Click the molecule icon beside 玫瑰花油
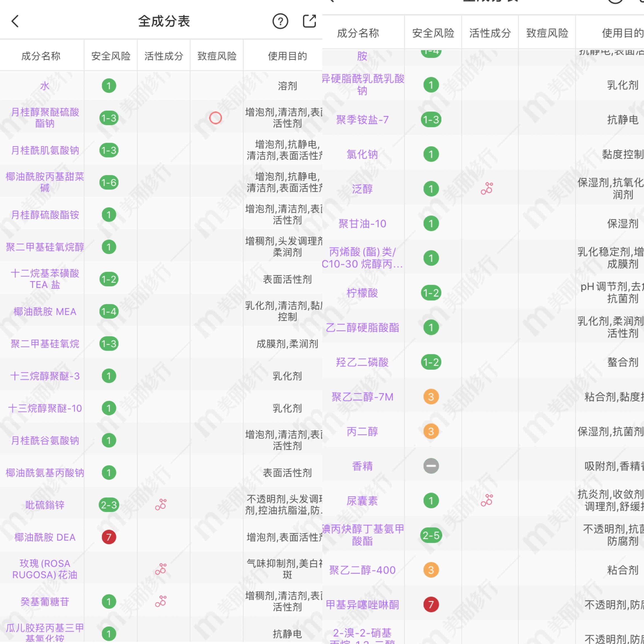 point(161,569)
